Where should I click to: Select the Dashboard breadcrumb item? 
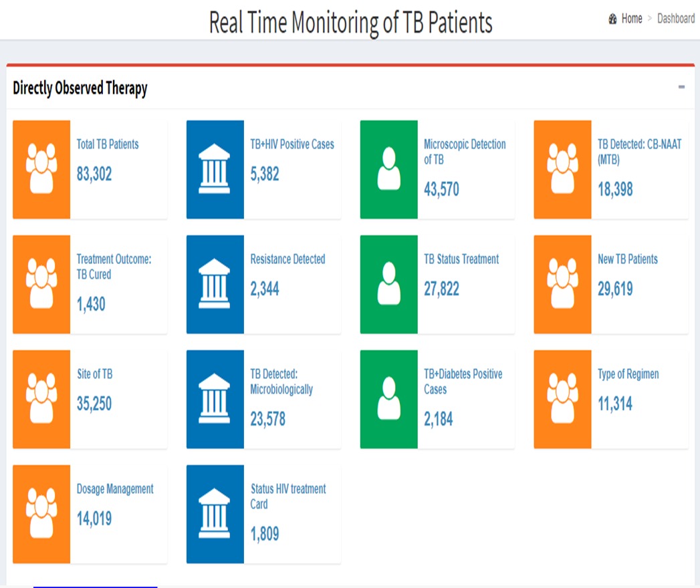coord(676,19)
